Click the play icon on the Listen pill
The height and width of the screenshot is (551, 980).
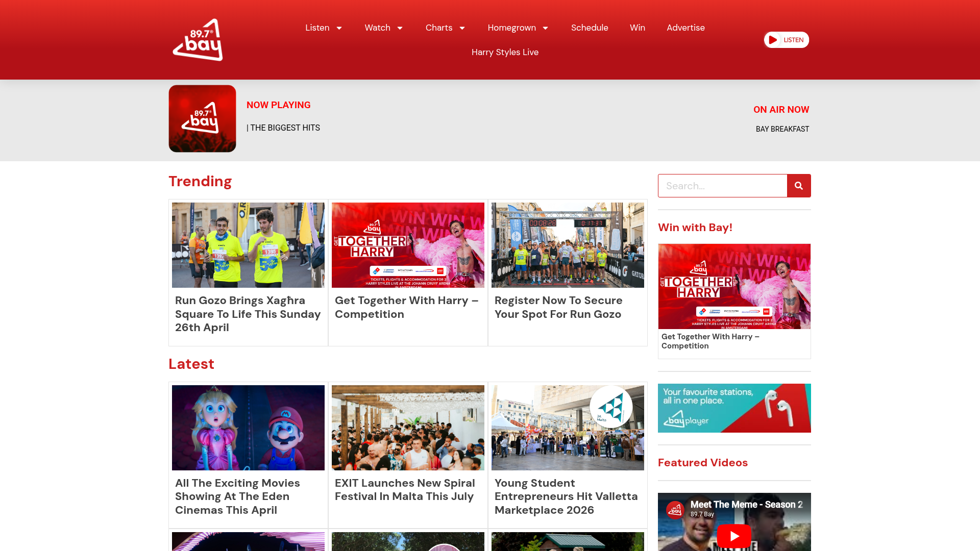pos(773,40)
